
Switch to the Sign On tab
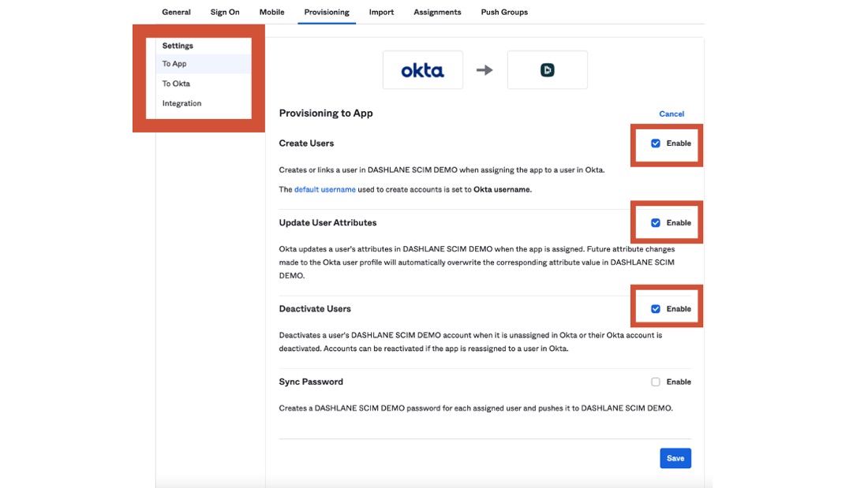[225, 12]
